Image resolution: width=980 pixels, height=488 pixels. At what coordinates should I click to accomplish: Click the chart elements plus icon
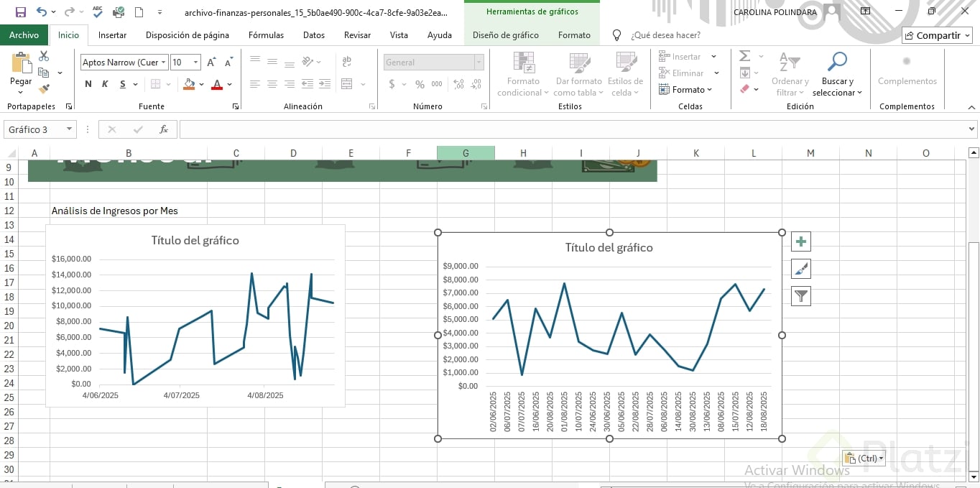pos(801,241)
